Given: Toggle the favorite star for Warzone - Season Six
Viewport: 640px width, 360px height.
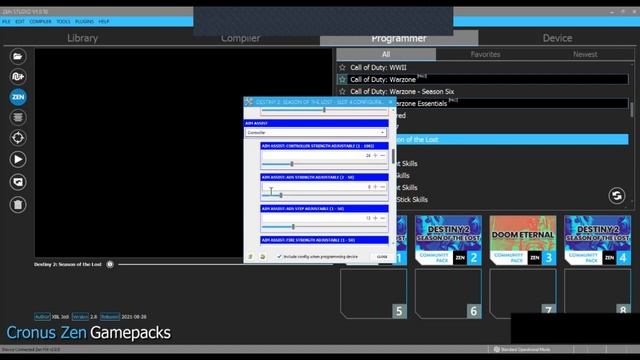Looking at the screenshot, I should tap(342, 91).
